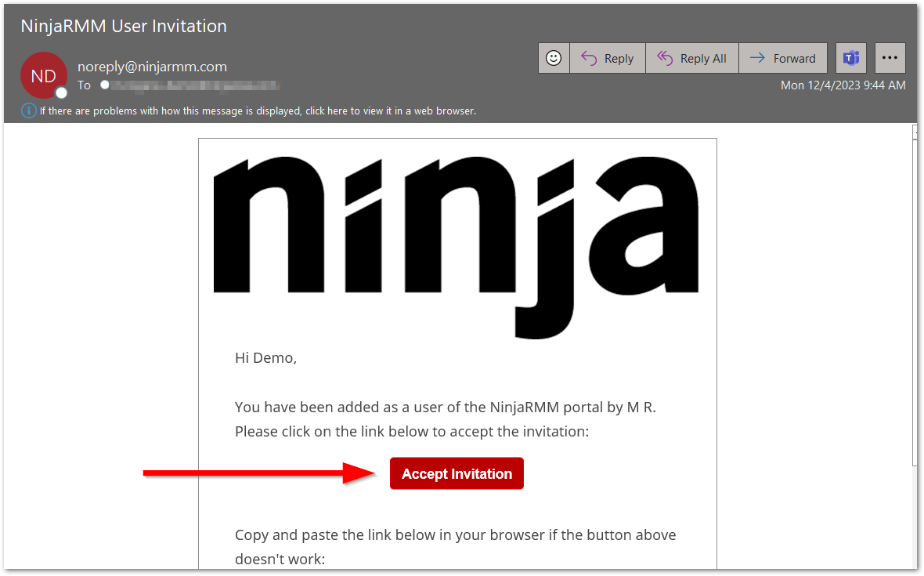Viewport: 924px width, 576px height.
Task: Click the Reply arrow icon
Action: click(x=589, y=58)
